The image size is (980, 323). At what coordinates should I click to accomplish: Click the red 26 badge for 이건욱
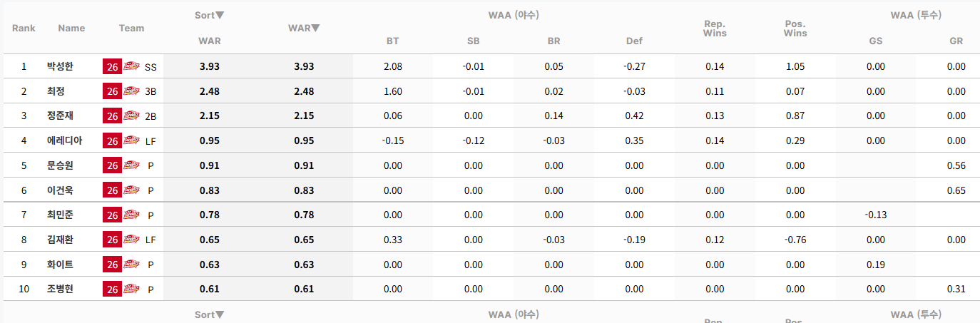pos(113,190)
